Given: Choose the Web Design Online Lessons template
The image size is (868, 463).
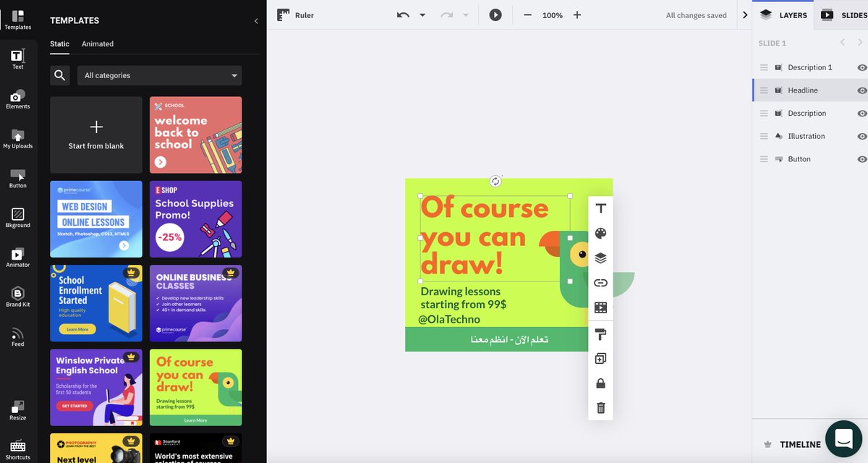Looking at the screenshot, I should (x=96, y=219).
